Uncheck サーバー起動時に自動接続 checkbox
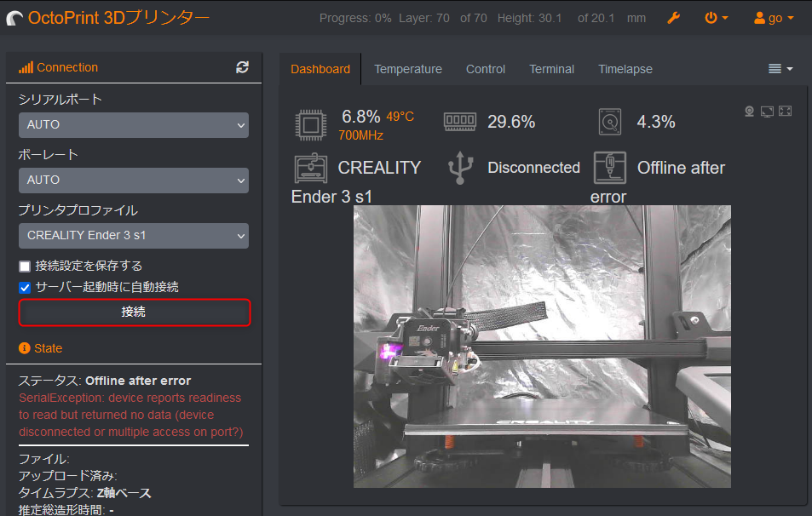Screen dimensions: 812x516 (25, 288)
